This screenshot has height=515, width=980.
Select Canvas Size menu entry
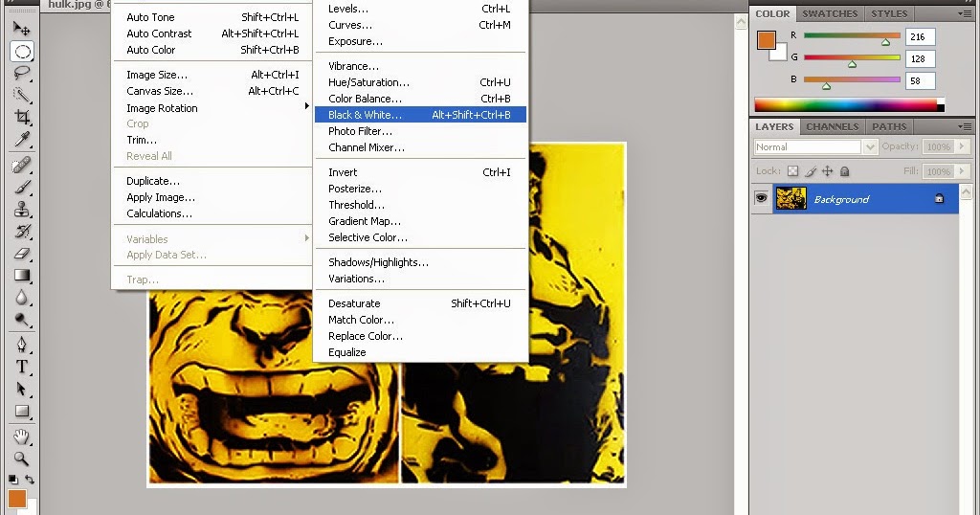pyautogui.click(x=212, y=91)
